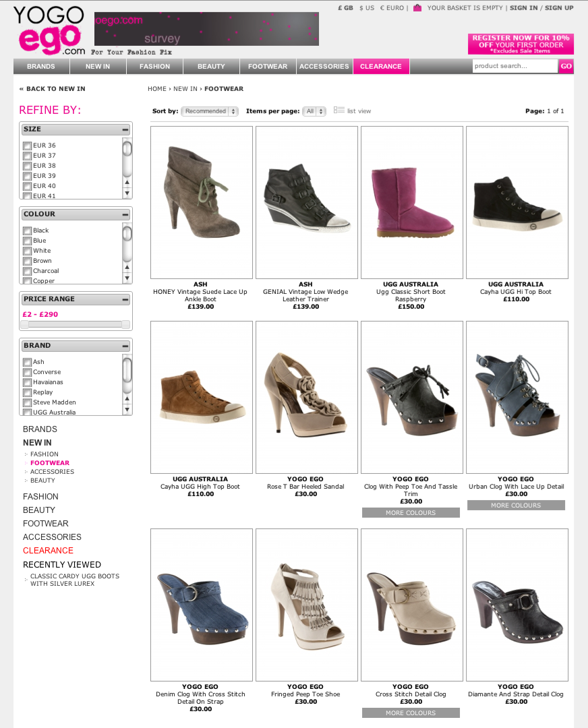Image resolution: width=588 pixels, height=728 pixels.
Task: Click the GO search button
Action: coord(566,66)
